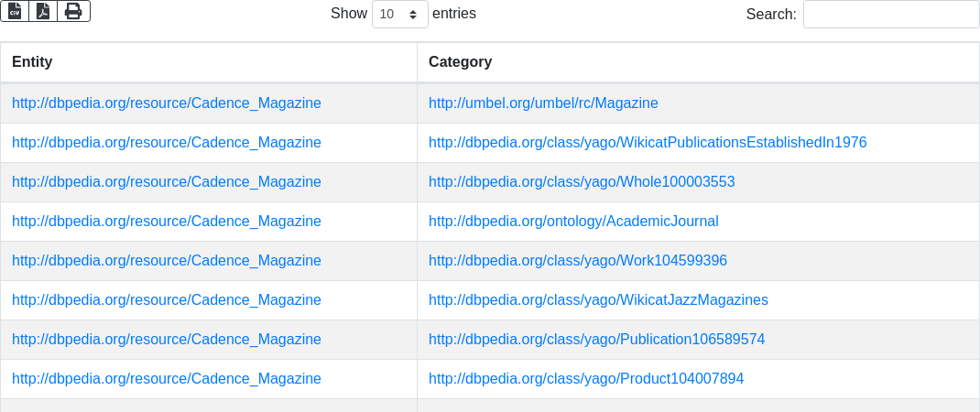Image resolution: width=980 pixels, height=412 pixels.
Task: Open Cadence_Magazine entity beside Product104007894
Action: coord(167,379)
